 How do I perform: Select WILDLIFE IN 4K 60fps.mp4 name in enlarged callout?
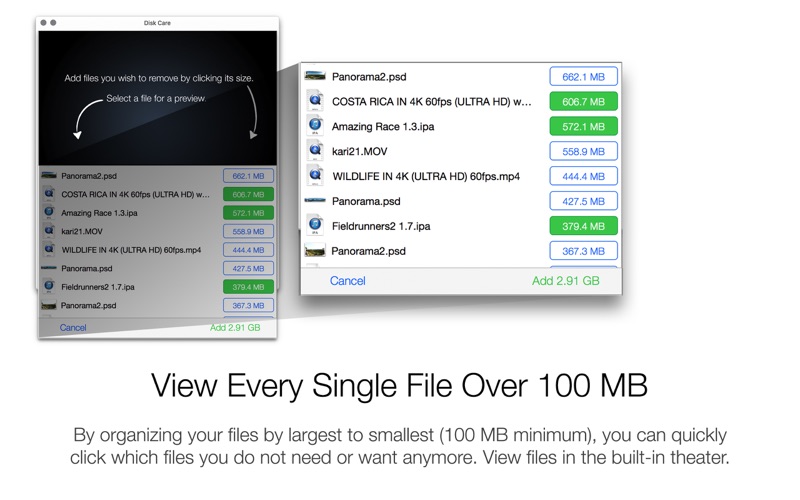click(426, 177)
